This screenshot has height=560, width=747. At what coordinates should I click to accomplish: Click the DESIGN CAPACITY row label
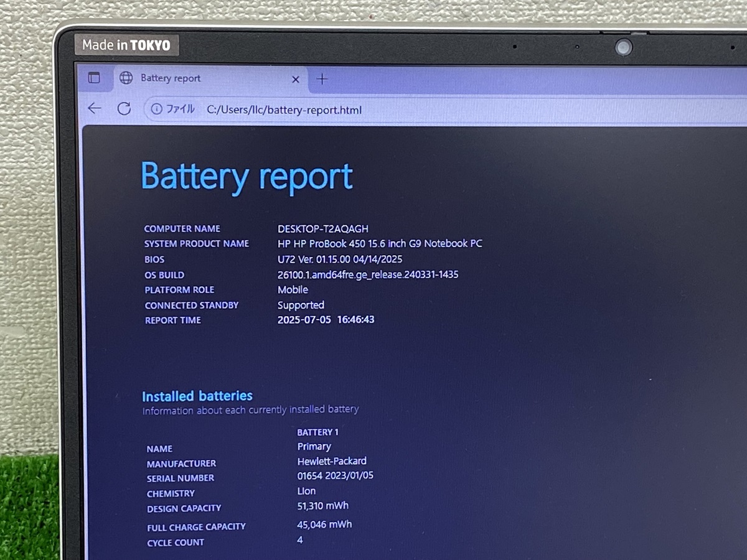(184, 508)
